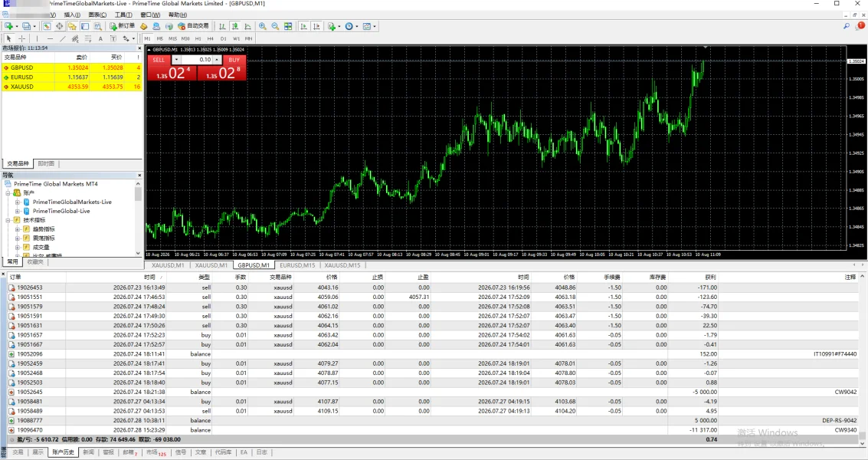The width and height of the screenshot is (868, 460).
Task: Click the 新订单 new order button
Action: [x=122, y=26]
